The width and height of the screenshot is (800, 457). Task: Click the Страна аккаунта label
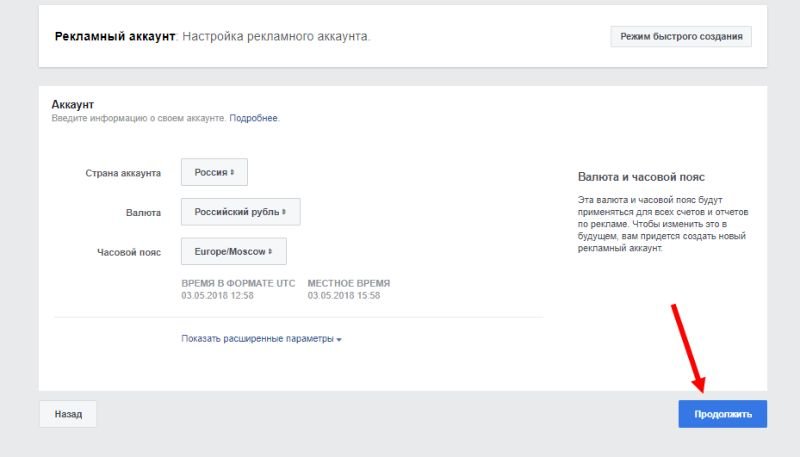[x=123, y=173]
